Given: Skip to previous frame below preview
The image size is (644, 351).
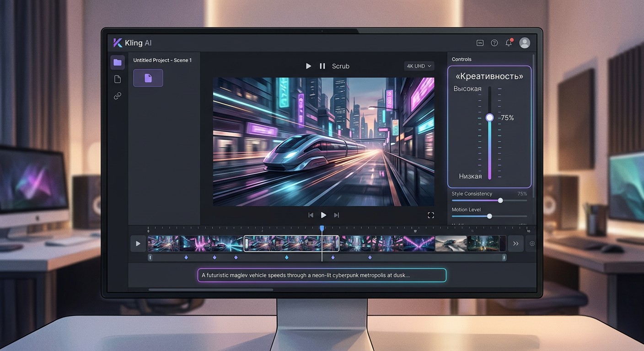Looking at the screenshot, I should (x=311, y=215).
